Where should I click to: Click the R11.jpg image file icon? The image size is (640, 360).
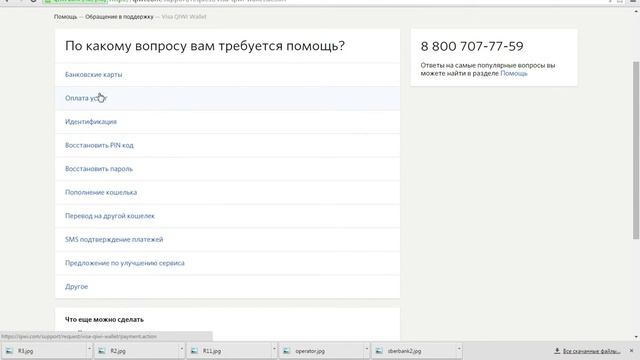(x=195, y=351)
